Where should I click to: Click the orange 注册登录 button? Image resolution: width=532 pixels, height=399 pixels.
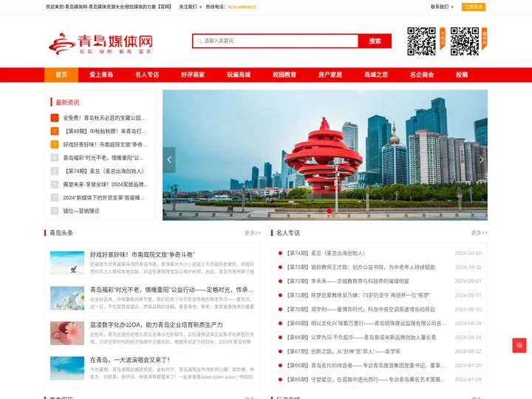[x=474, y=7]
